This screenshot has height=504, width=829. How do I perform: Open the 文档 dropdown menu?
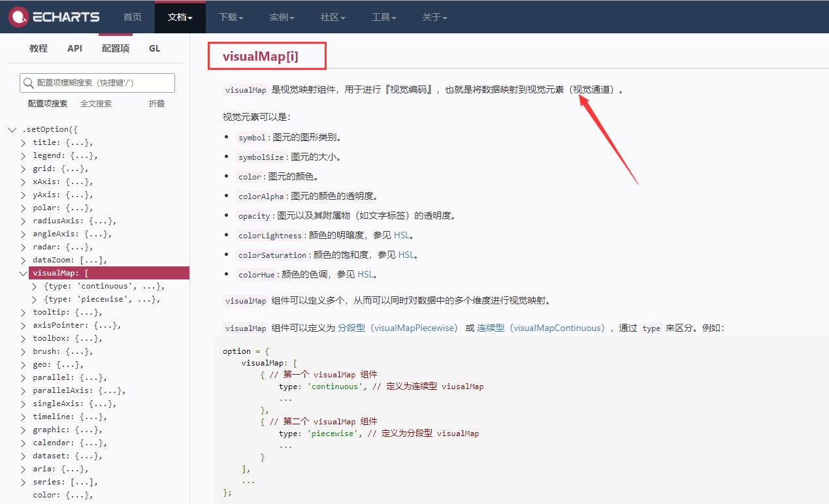(x=180, y=17)
